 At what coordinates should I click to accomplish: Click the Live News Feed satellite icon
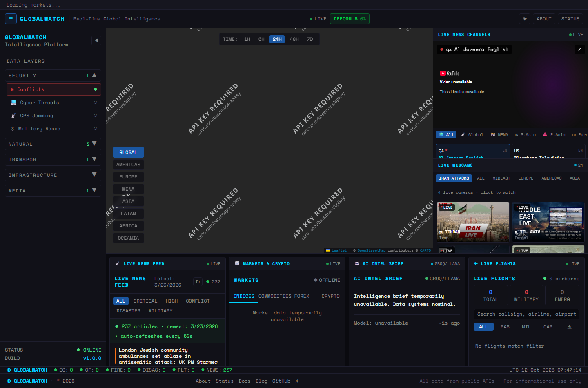118,264
